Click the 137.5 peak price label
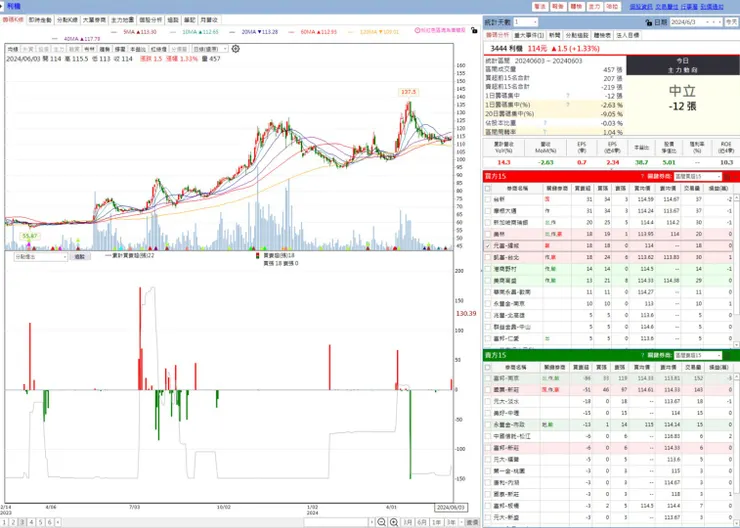Viewport: 740px width, 528px height. tap(408, 92)
